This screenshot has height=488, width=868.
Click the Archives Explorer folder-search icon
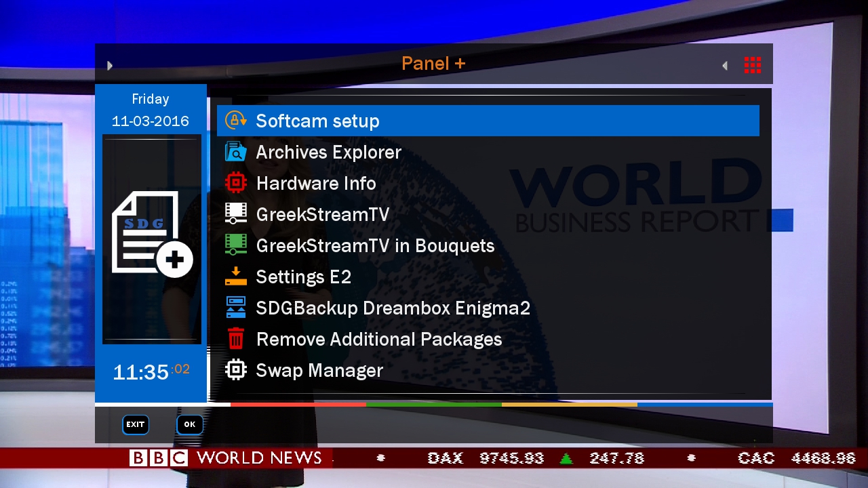[x=236, y=152]
